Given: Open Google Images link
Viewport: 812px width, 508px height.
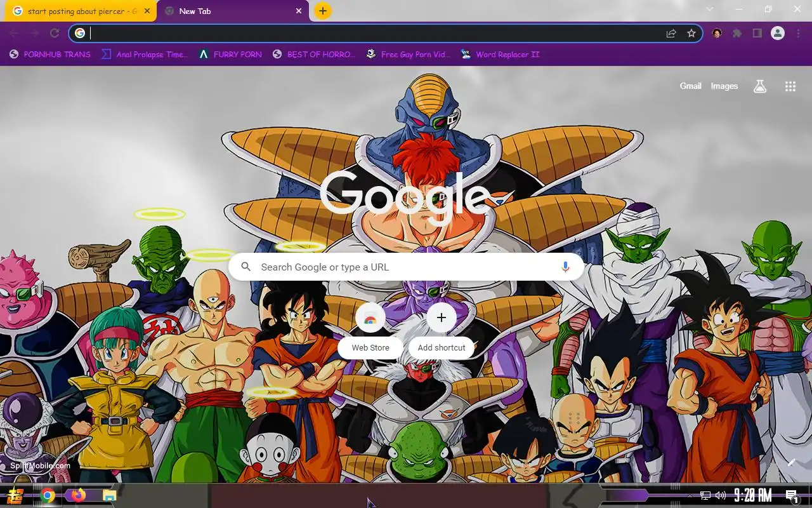Looking at the screenshot, I should [x=724, y=86].
